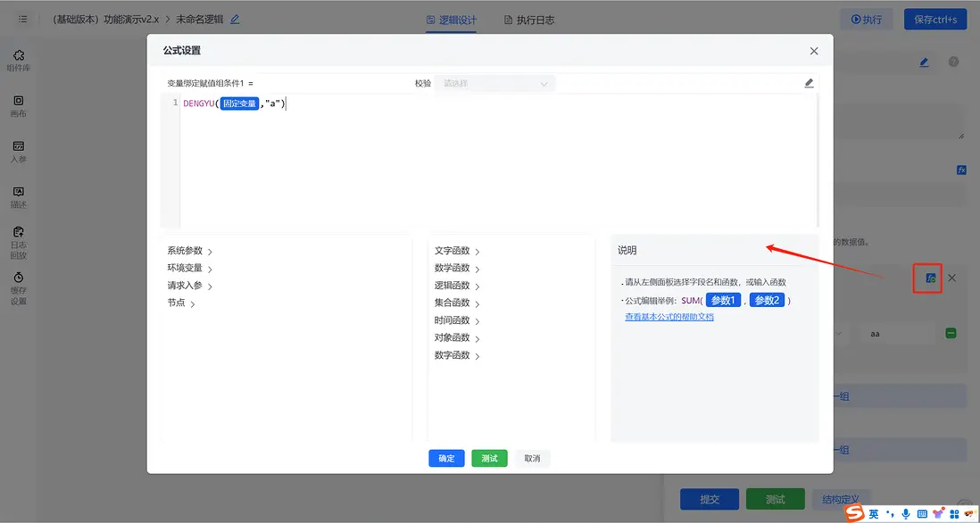
Task: Click the pencil icon beside 未命名逻辑
Action: click(x=235, y=20)
